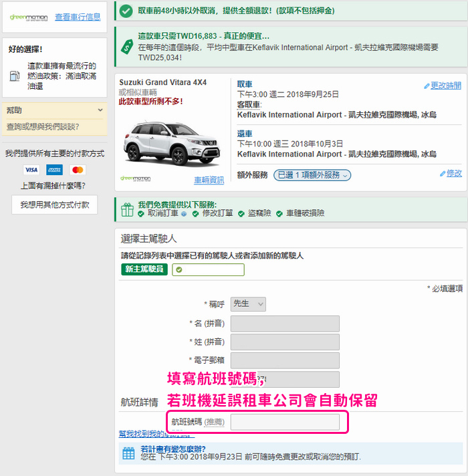Click pencil icon beside 修改

[x=443, y=174]
